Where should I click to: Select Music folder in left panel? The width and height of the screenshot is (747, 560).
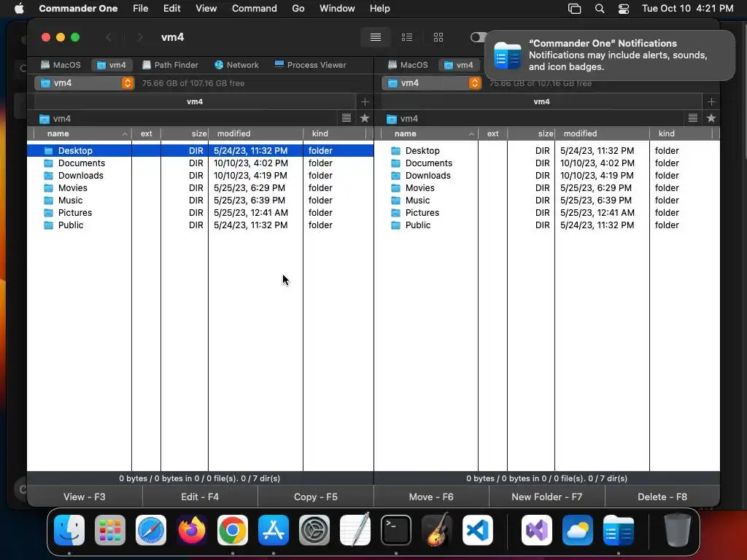pyautogui.click(x=200, y=200)
